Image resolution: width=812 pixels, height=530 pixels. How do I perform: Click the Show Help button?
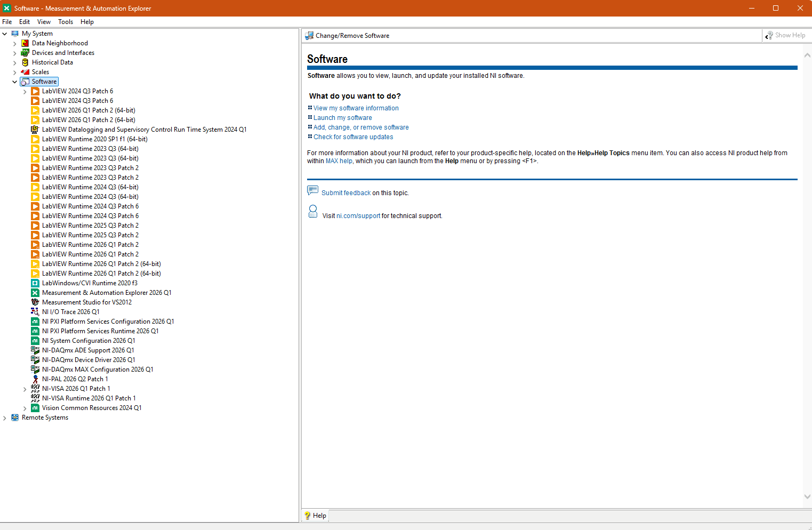tap(785, 35)
